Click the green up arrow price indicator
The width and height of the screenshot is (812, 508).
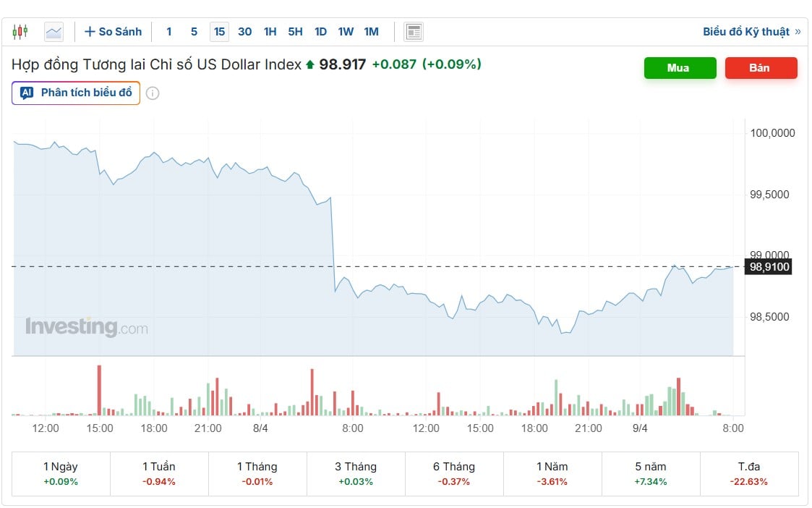(x=310, y=65)
